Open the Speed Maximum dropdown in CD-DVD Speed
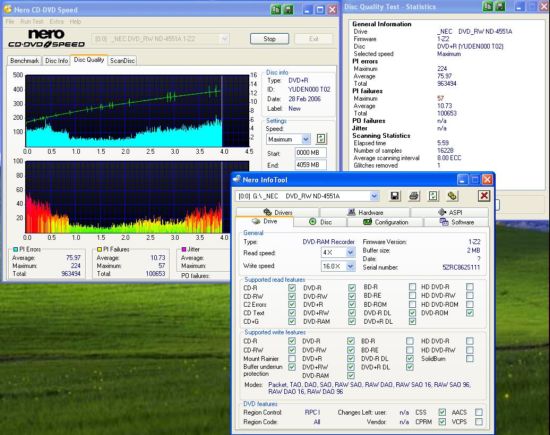 point(306,139)
